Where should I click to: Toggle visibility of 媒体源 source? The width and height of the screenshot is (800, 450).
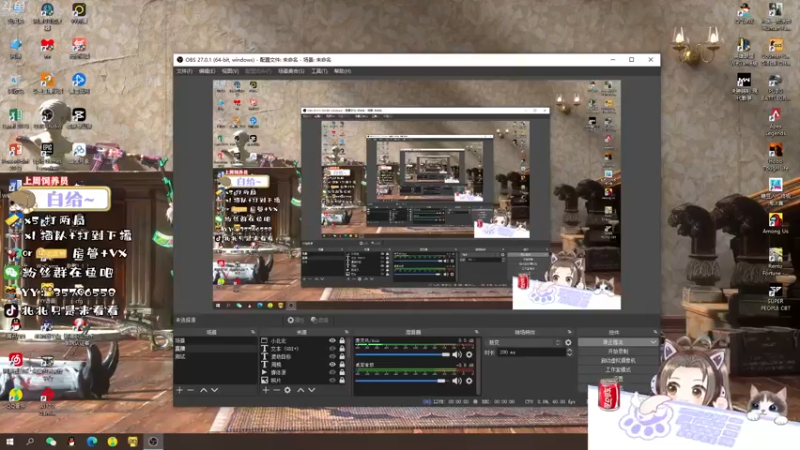332,372
